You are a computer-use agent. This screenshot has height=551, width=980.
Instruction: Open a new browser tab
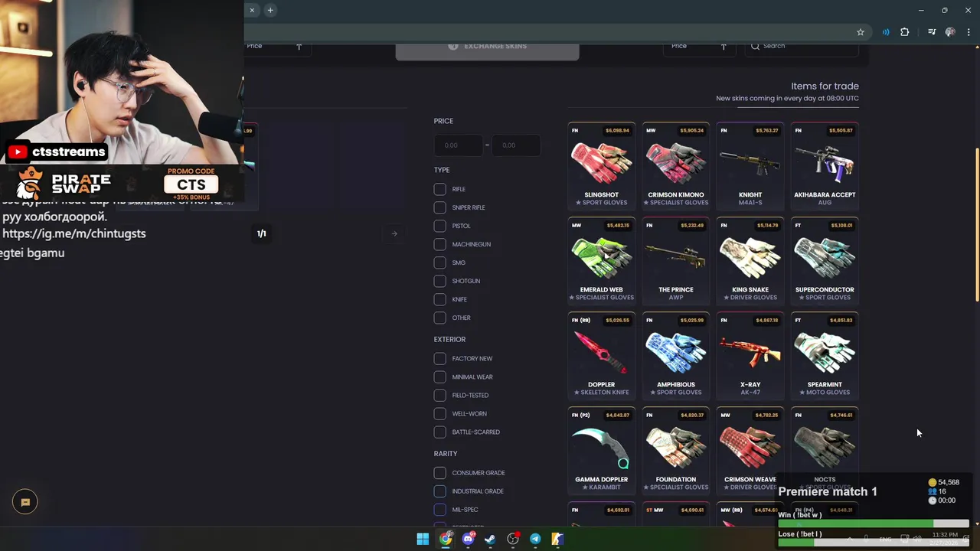coord(270,10)
